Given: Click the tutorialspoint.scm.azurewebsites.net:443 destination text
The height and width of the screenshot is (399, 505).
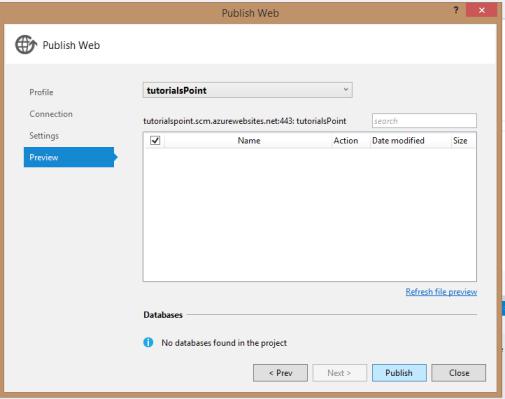Looking at the screenshot, I should pyautogui.click(x=245, y=121).
